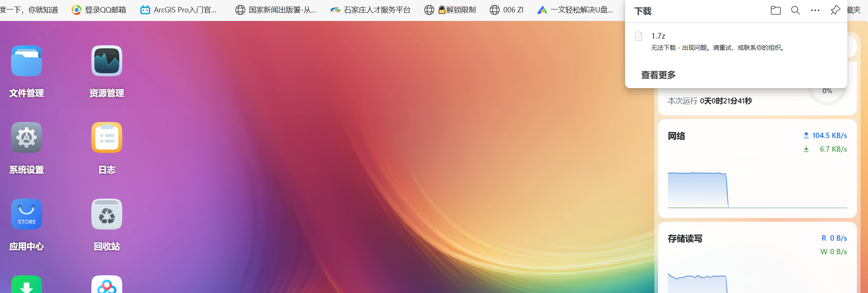Open 石家庄人才服务平台 bookmark
Viewport: 868px width, 293px height.
point(370,10)
